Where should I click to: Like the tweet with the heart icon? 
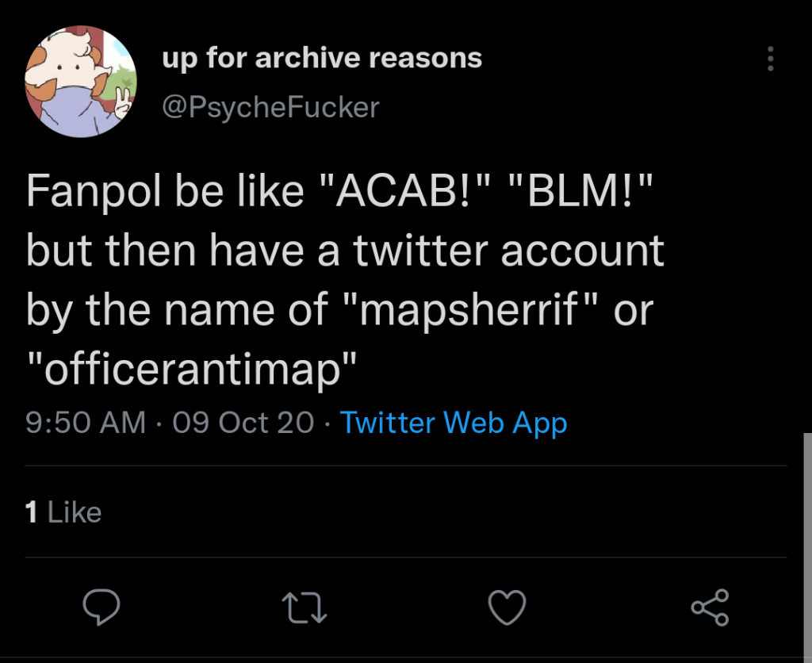point(507,608)
